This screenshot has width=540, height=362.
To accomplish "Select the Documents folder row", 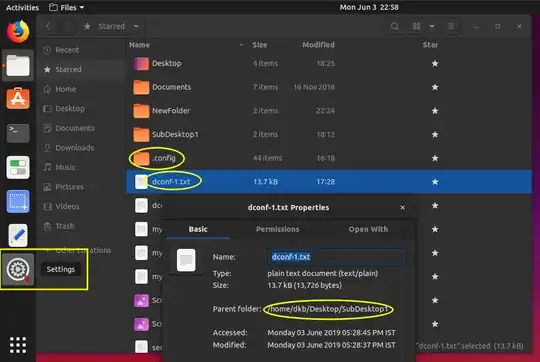I will [x=329, y=87].
